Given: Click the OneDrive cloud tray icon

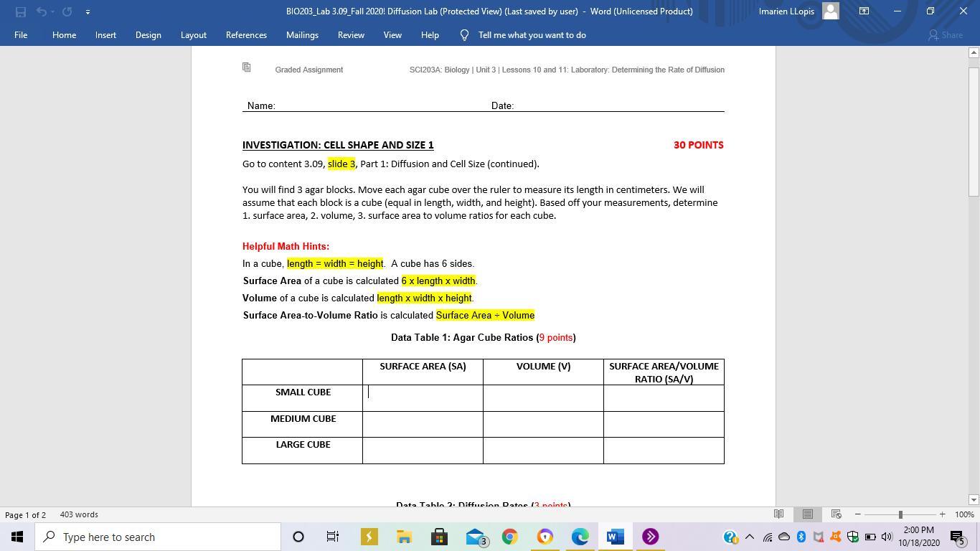Looking at the screenshot, I should coord(784,537).
